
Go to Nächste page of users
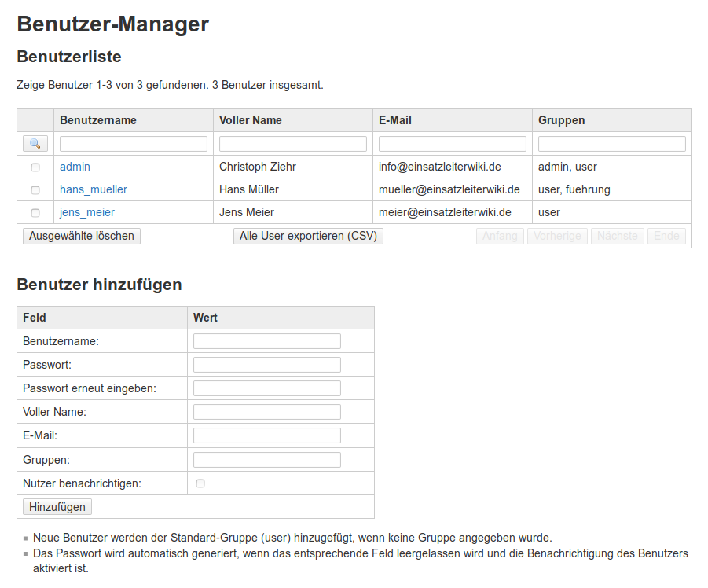pyautogui.click(x=618, y=236)
